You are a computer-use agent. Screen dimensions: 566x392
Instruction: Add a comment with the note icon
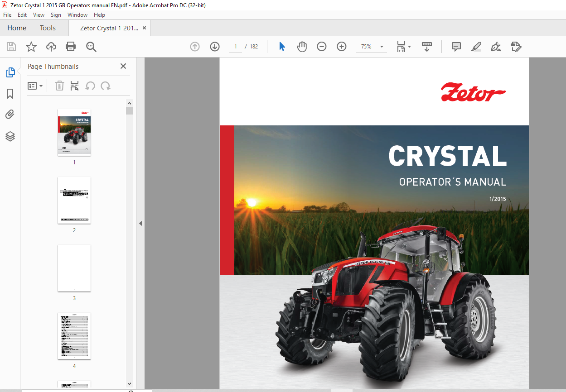(x=456, y=47)
